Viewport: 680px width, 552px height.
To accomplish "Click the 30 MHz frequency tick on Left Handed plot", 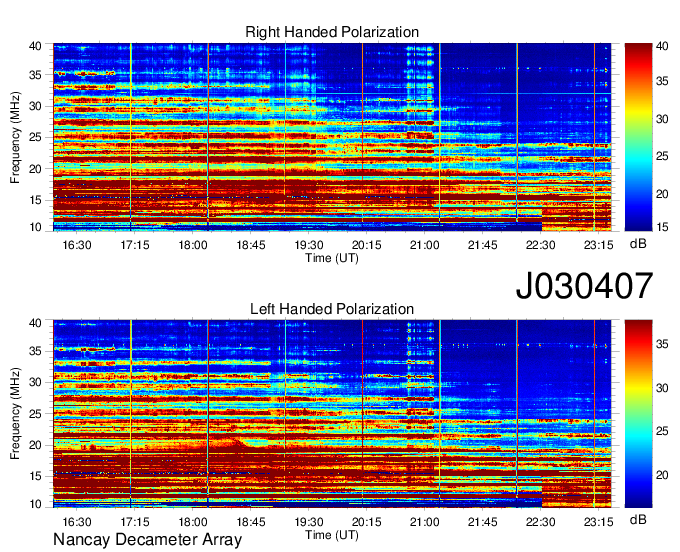I will 35,382.
